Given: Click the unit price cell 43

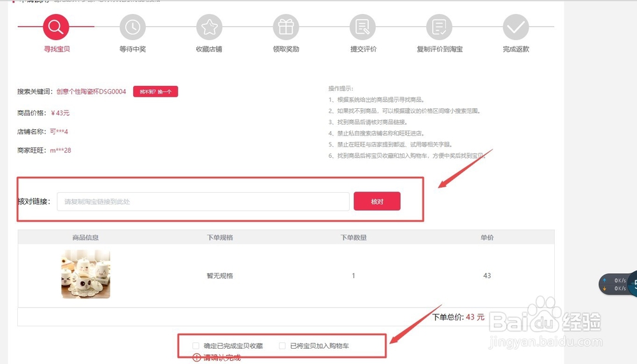Looking at the screenshot, I should pyautogui.click(x=487, y=276).
